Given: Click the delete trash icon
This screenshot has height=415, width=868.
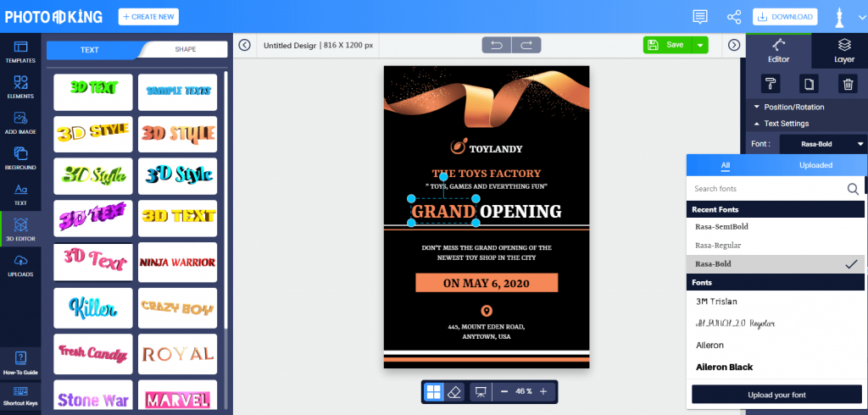Looking at the screenshot, I should (x=848, y=84).
